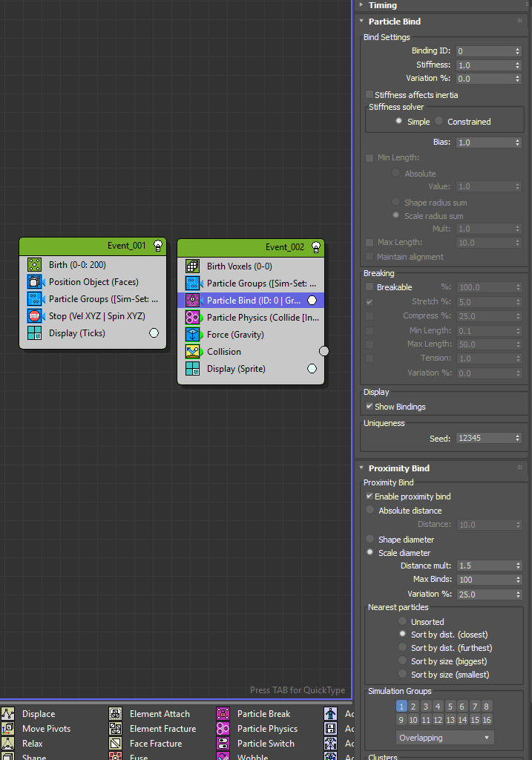
Task: Click the Collision operator icon
Action: 193,352
